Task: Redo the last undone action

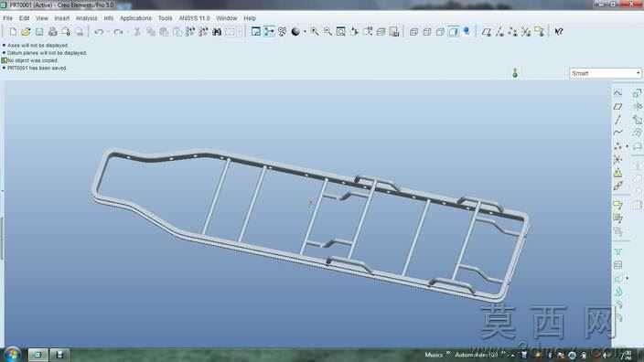Action: coord(118,32)
